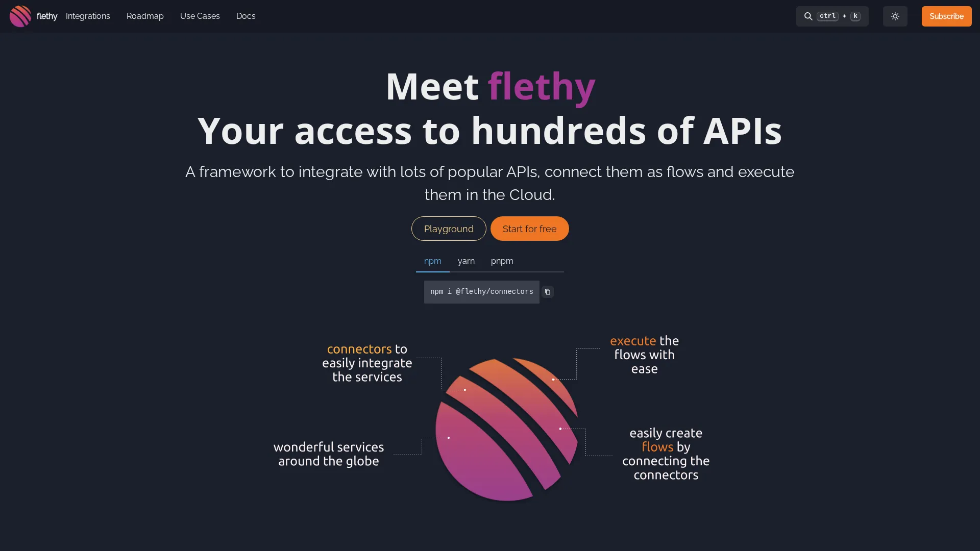980x551 pixels.
Task: Click the ctrl key shortcut badge
Action: point(827,16)
